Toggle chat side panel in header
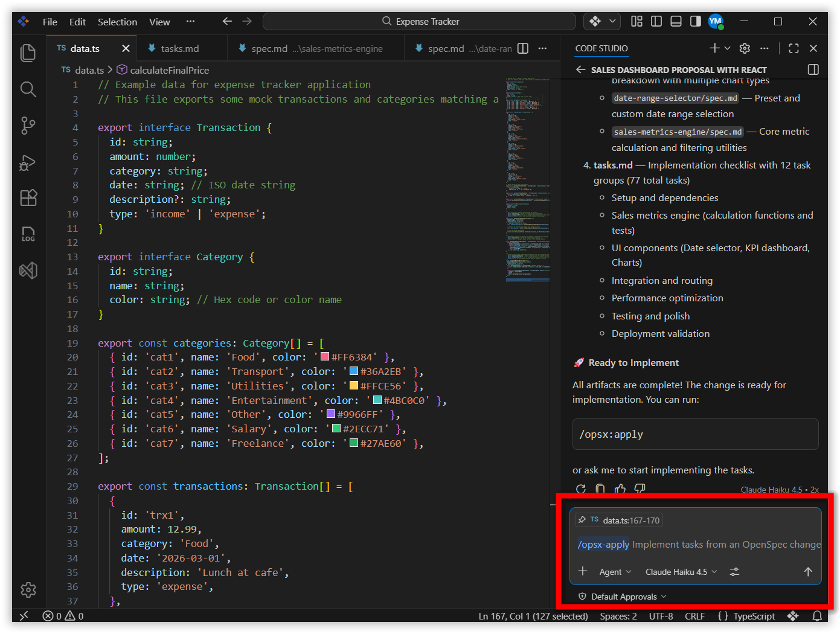 [x=813, y=69]
